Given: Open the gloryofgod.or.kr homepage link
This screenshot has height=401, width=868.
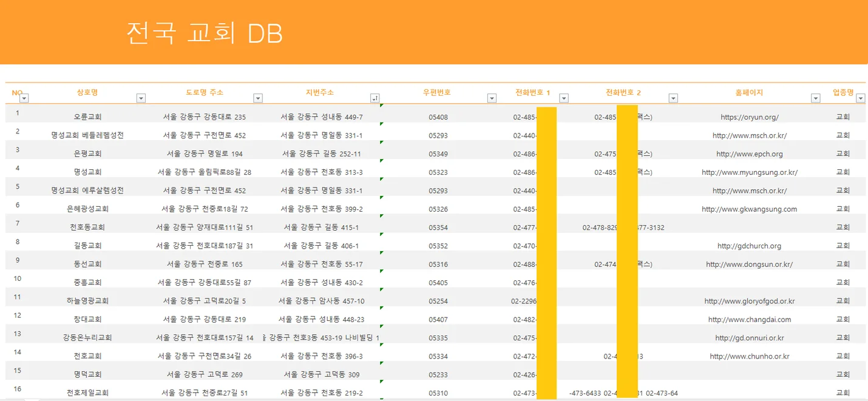Looking at the screenshot, I should tap(749, 302).
